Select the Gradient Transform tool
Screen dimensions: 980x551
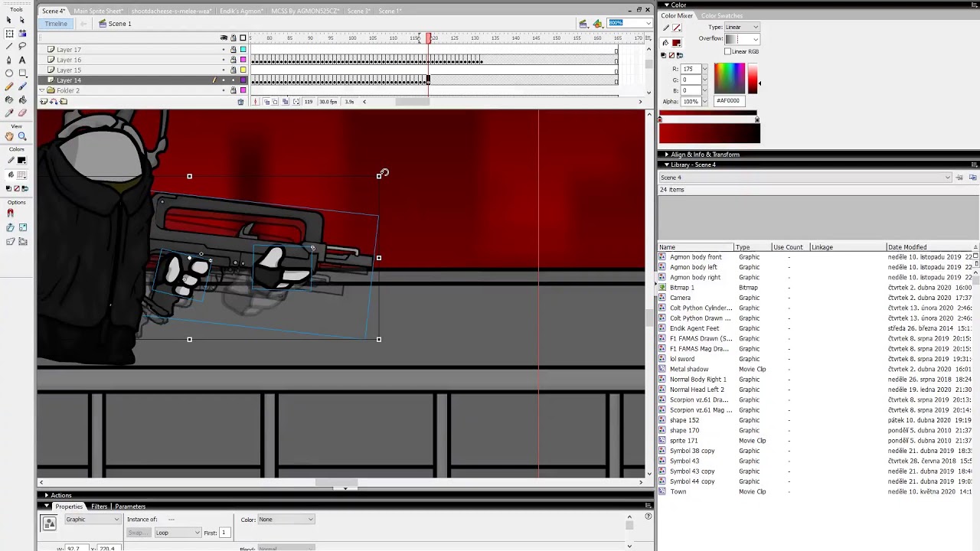point(22,34)
